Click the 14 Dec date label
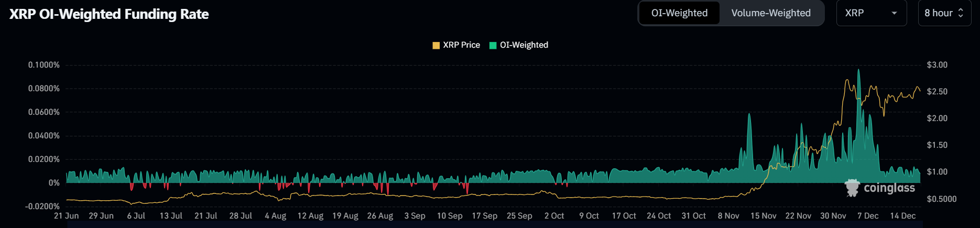Viewport: 980px width, 228px height. 903,216
